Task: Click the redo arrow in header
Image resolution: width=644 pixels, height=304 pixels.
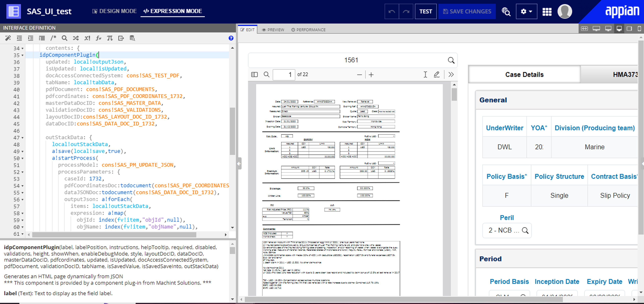Action: pos(406,12)
